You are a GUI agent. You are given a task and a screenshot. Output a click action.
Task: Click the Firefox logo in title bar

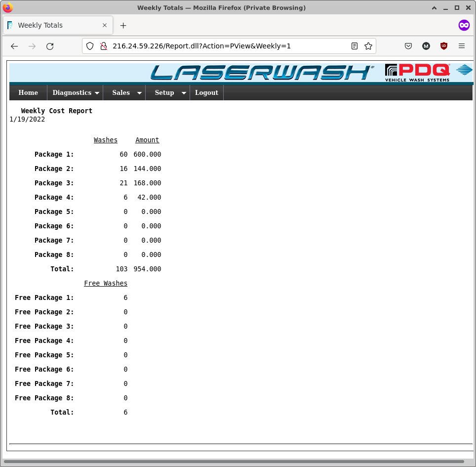pos(8,7)
